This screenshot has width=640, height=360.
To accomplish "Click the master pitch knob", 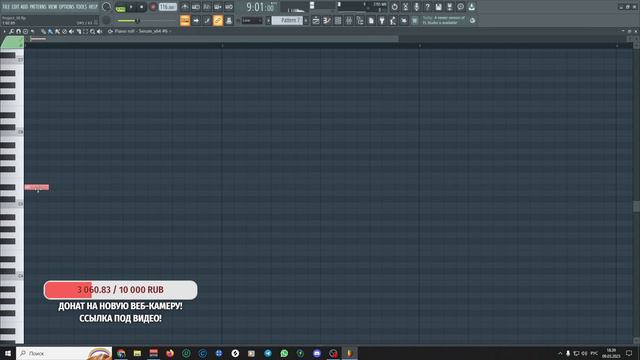I will [x=106, y=20].
